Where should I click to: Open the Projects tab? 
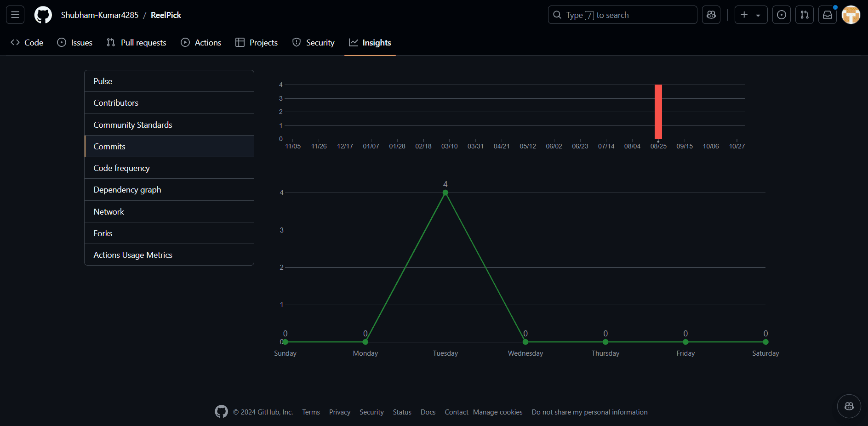coord(257,43)
